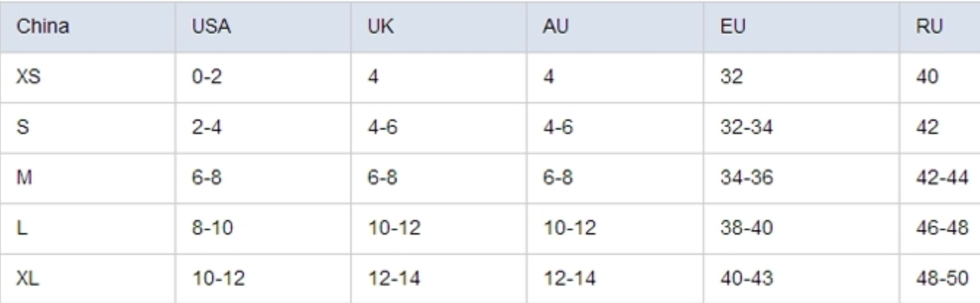
Task: Click the USA column header
Action: (x=263, y=27)
